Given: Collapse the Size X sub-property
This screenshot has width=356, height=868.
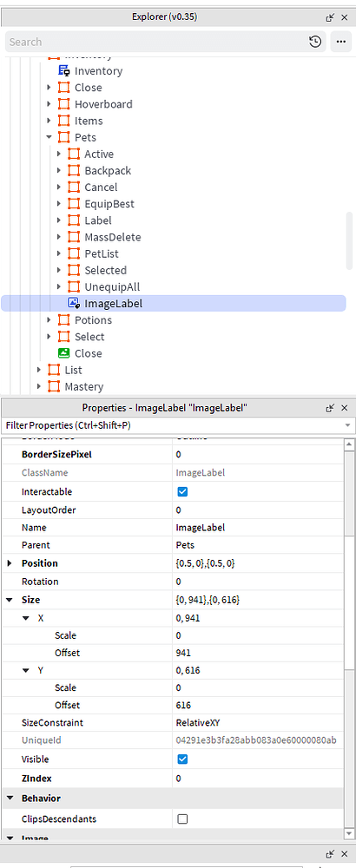Looking at the screenshot, I should click(x=25, y=618).
